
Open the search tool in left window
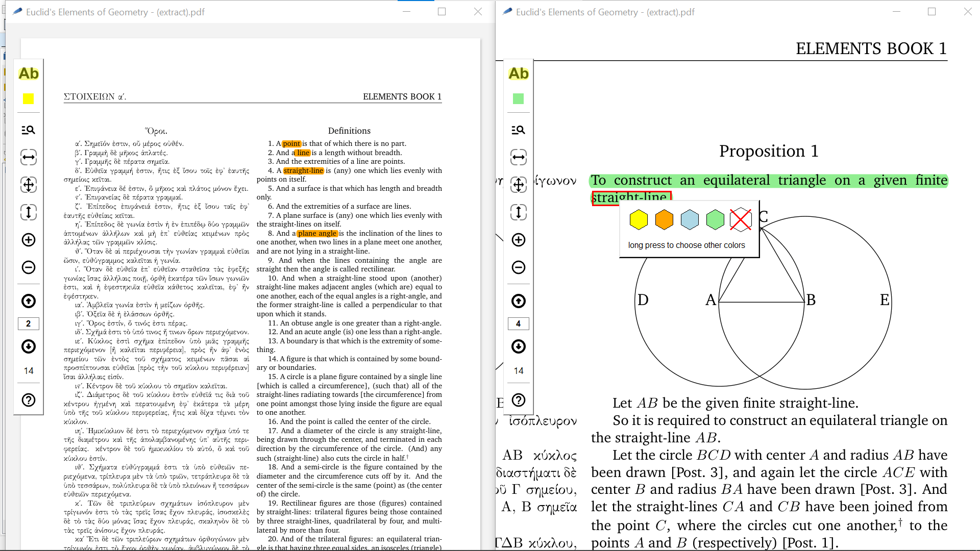click(x=29, y=130)
